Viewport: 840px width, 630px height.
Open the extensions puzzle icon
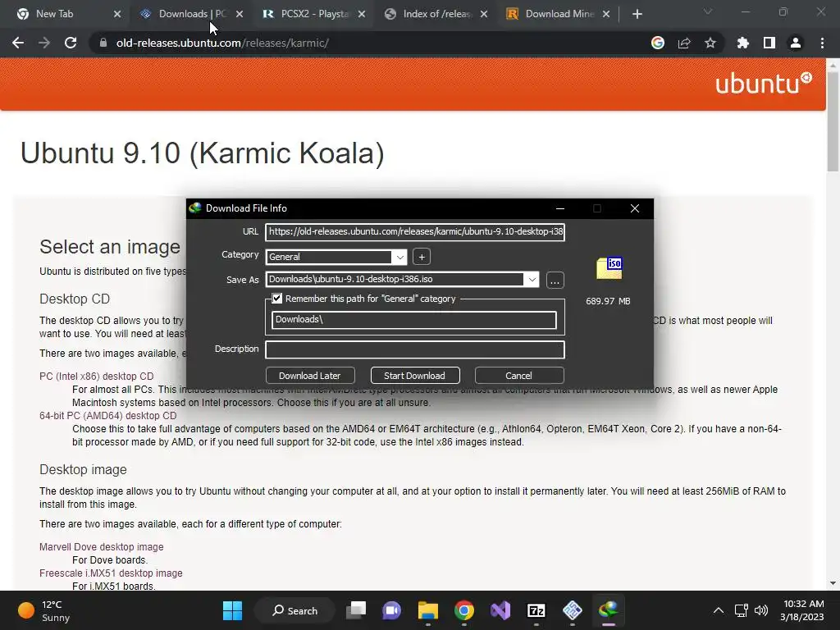pyautogui.click(x=743, y=43)
